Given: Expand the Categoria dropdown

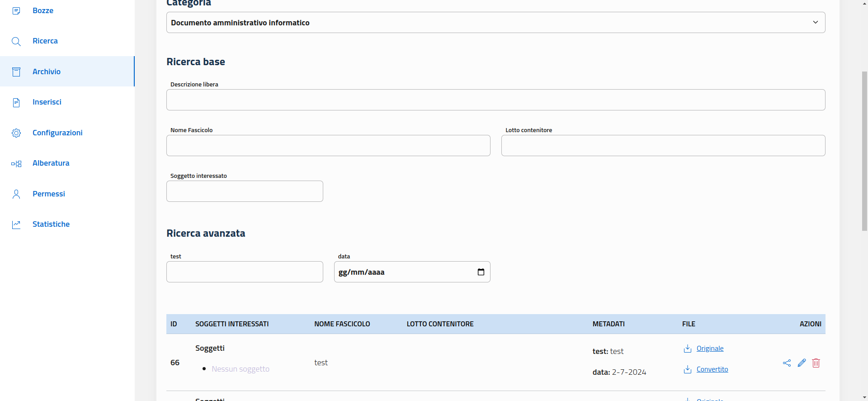Looking at the screenshot, I should coord(495,23).
